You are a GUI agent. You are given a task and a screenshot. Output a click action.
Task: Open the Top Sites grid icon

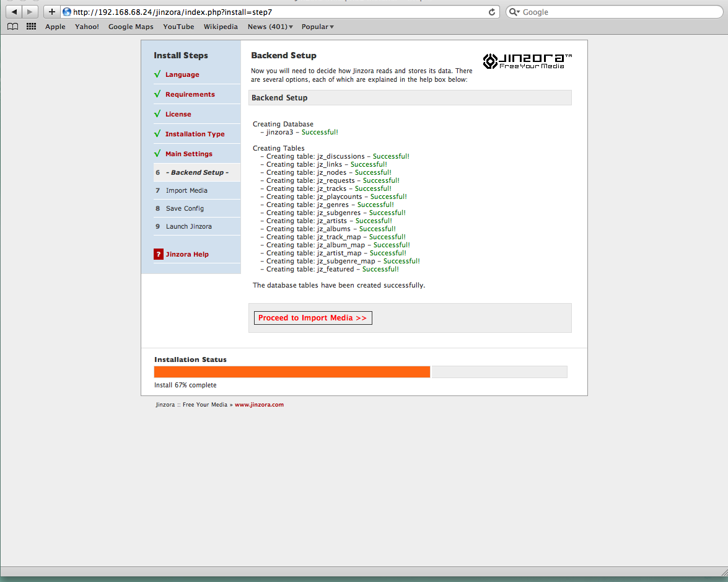[x=31, y=27]
